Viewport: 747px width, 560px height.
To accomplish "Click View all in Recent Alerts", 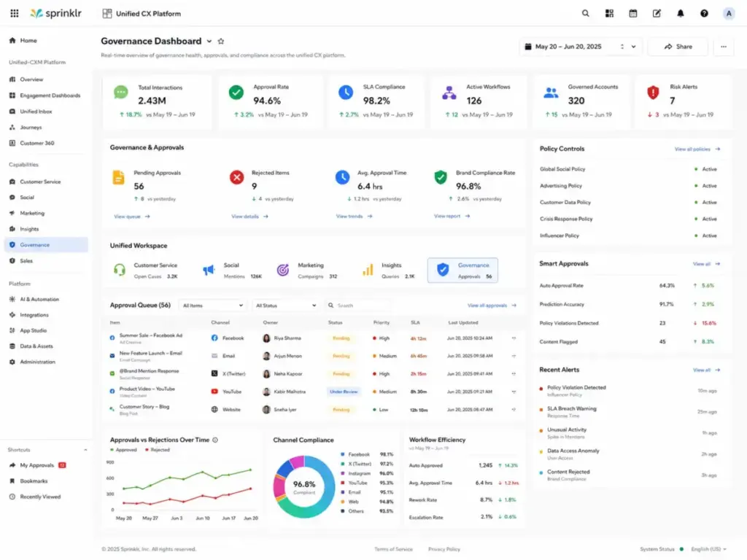I will pyautogui.click(x=706, y=370).
